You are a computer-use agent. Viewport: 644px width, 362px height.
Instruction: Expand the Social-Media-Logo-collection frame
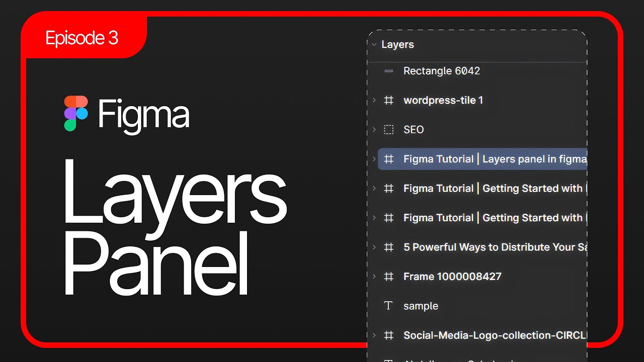pyautogui.click(x=374, y=335)
